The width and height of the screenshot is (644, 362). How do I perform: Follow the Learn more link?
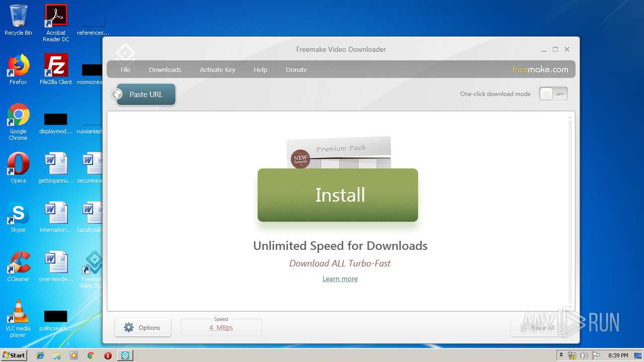(x=340, y=279)
